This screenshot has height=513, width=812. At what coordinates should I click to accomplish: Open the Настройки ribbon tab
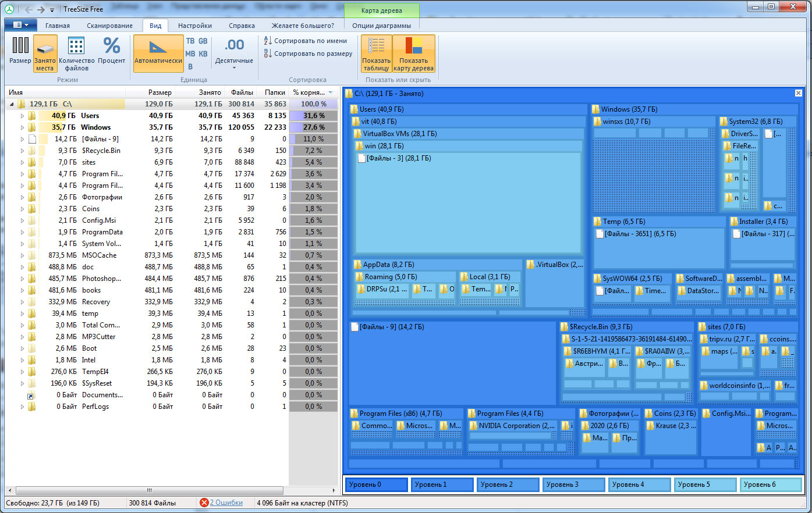click(195, 26)
